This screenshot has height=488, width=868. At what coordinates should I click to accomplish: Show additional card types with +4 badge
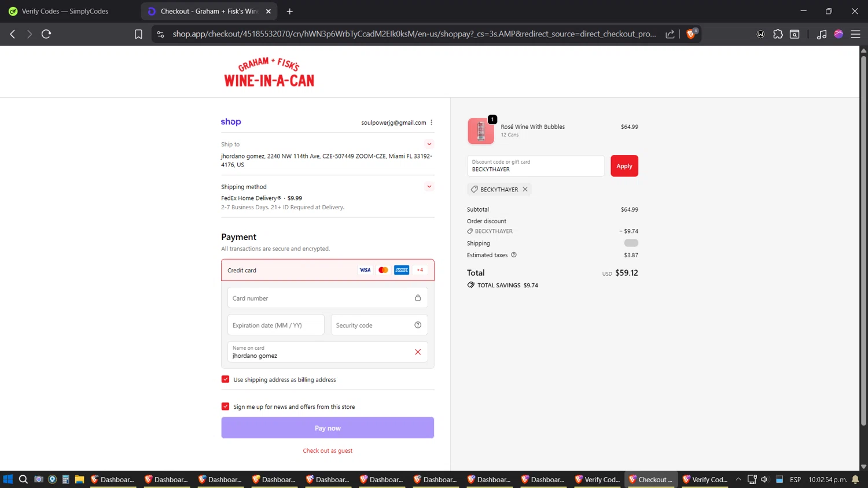coord(420,270)
